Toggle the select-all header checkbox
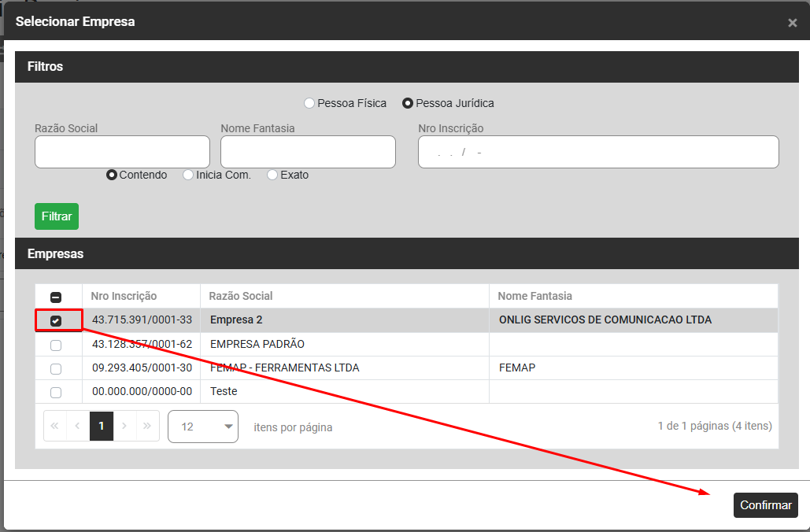The image size is (810, 532). (56, 297)
